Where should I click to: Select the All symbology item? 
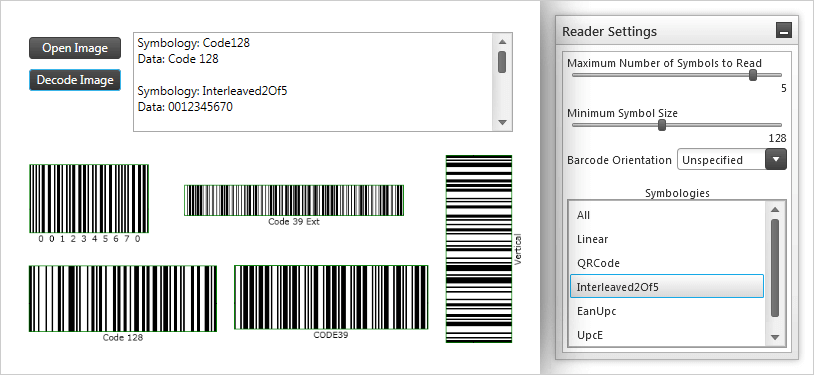point(667,215)
